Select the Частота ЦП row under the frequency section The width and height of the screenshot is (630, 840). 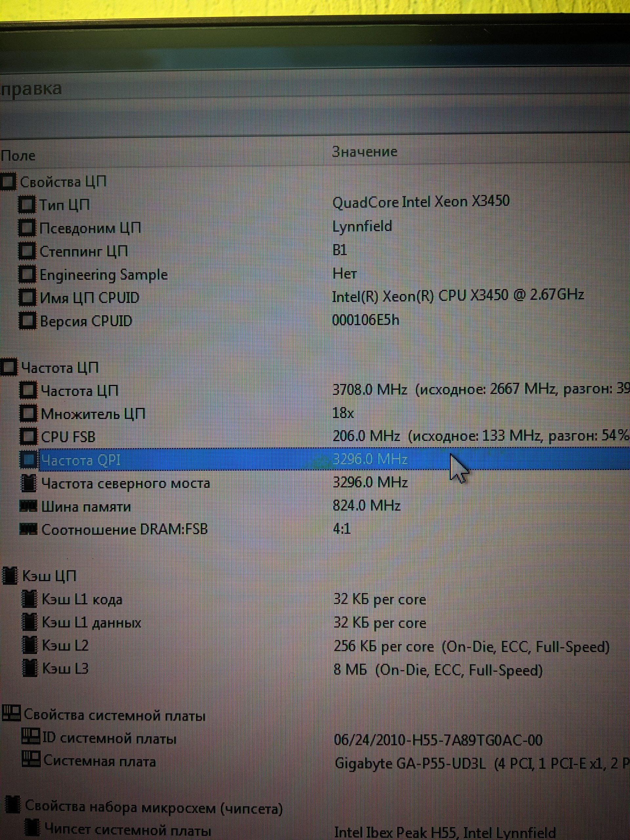[x=80, y=391]
